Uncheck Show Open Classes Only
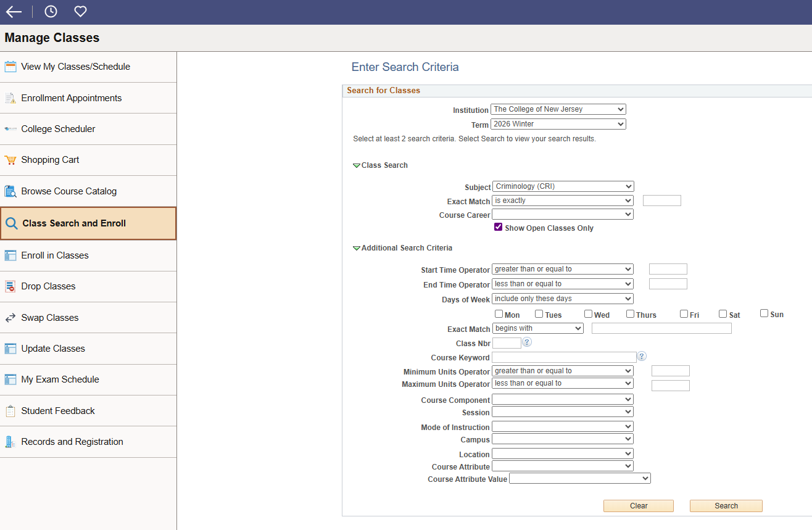This screenshot has width=812, height=530. pyautogui.click(x=499, y=227)
